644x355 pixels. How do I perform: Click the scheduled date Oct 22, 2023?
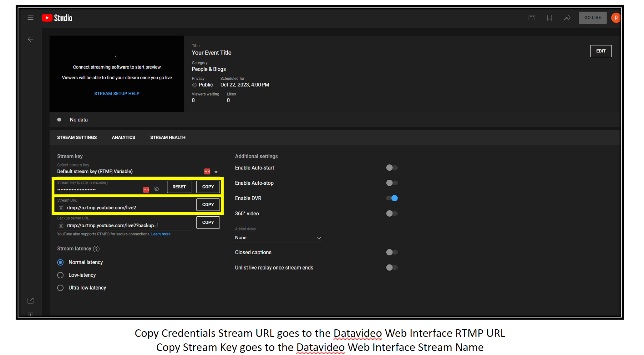(x=245, y=85)
